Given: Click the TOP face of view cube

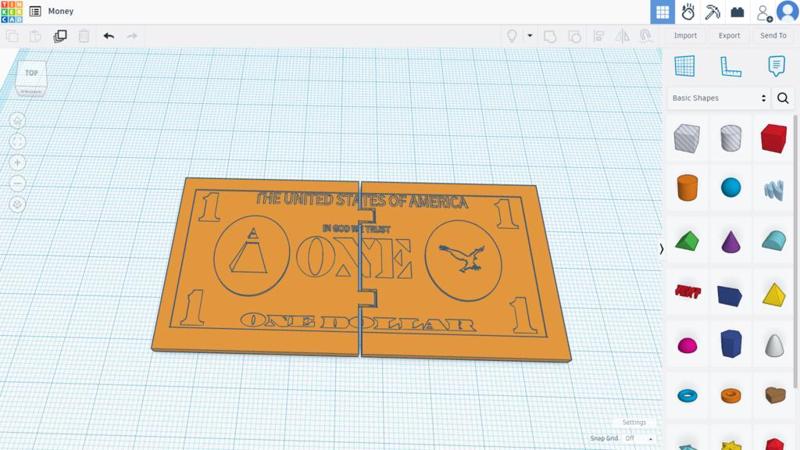Looking at the screenshot, I should [x=32, y=74].
